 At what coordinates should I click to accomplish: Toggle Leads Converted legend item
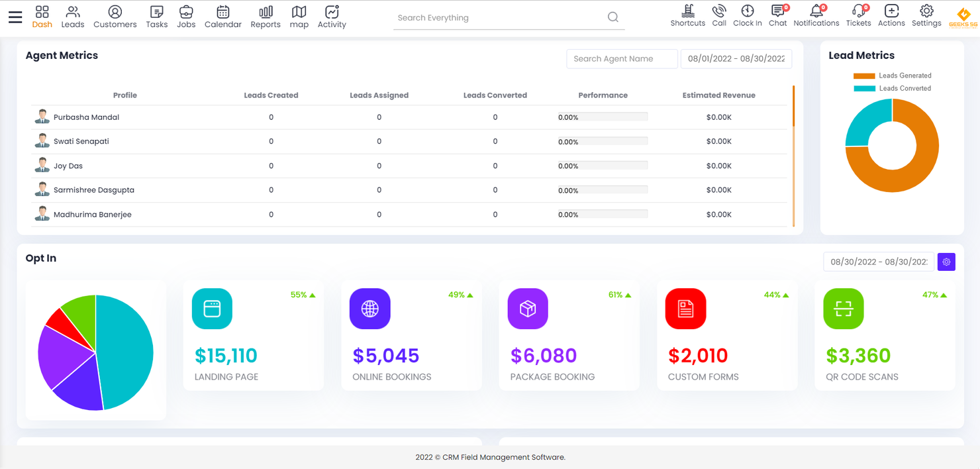[x=892, y=88]
